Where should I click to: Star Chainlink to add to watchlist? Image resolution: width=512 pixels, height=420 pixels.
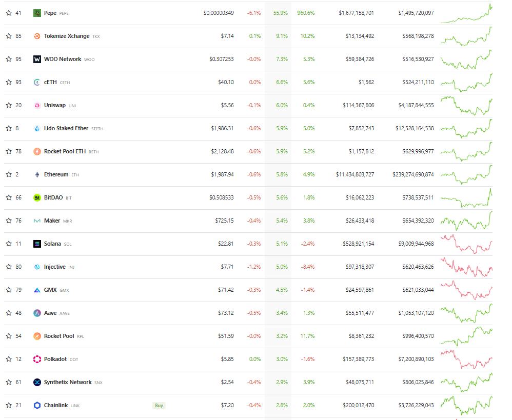pyautogui.click(x=9, y=405)
